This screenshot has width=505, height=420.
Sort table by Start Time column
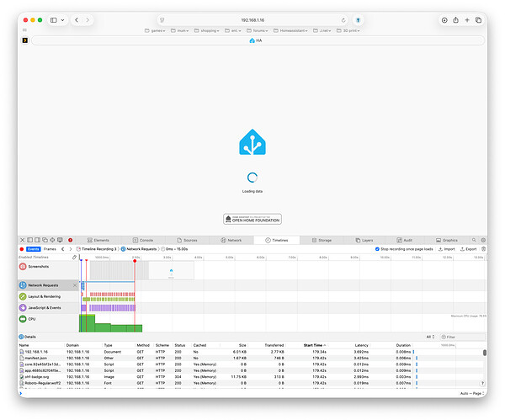pos(315,345)
